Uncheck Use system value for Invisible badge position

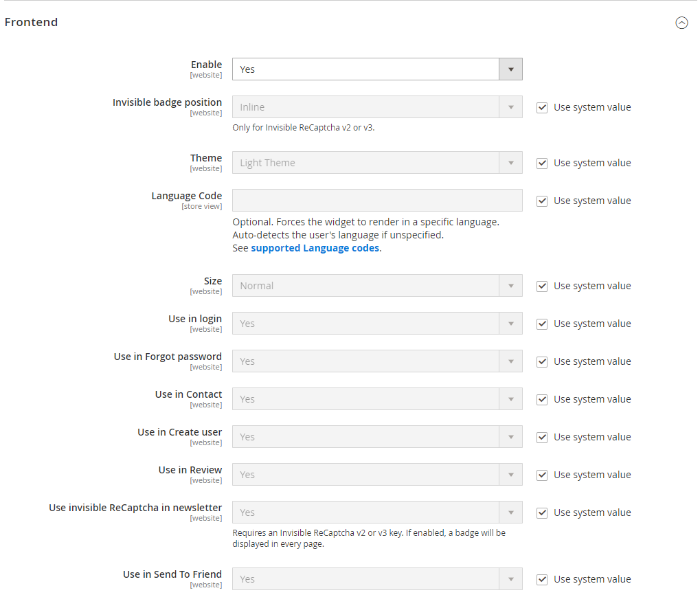coord(542,108)
